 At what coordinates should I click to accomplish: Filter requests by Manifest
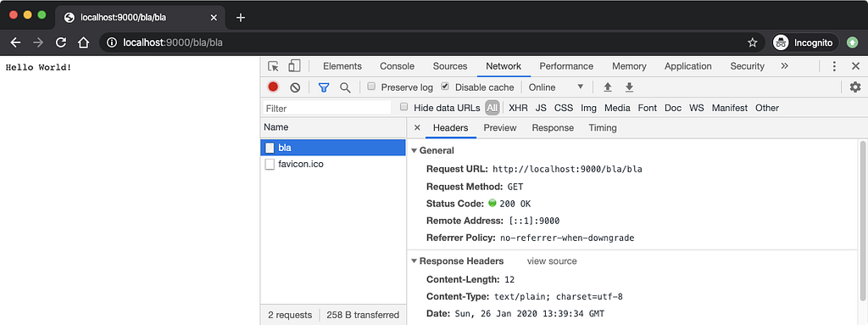tap(730, 108)
